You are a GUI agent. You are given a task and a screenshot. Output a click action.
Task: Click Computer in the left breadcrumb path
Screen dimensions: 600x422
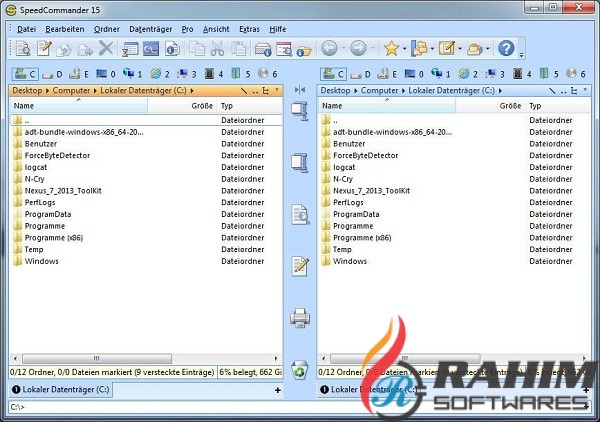coord(71,91)
